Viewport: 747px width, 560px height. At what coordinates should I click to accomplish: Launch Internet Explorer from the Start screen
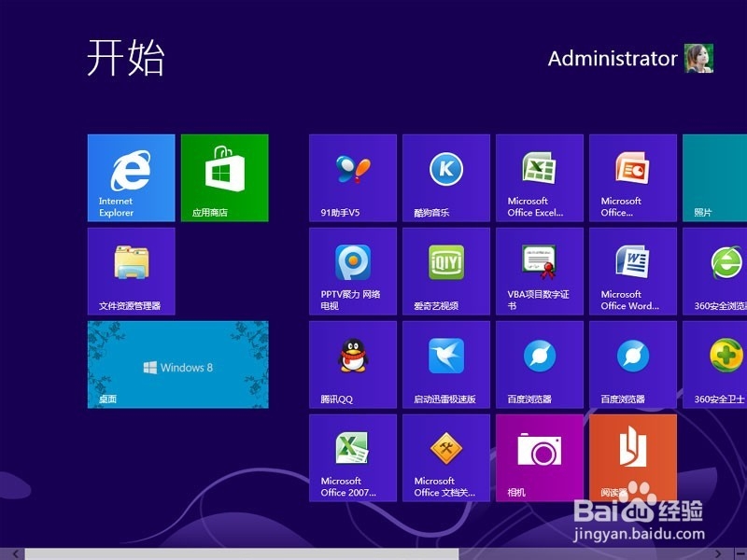(131, 177)
